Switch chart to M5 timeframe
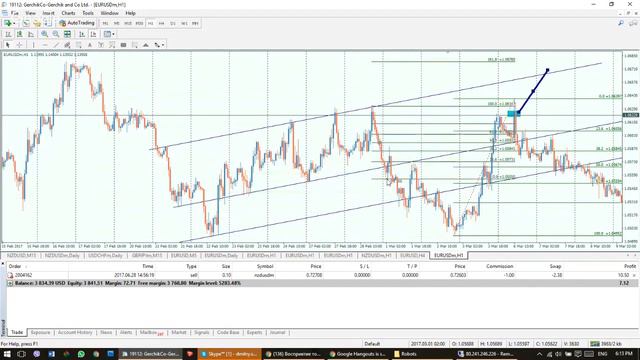640x360 pixels. (x=116, y=24)
